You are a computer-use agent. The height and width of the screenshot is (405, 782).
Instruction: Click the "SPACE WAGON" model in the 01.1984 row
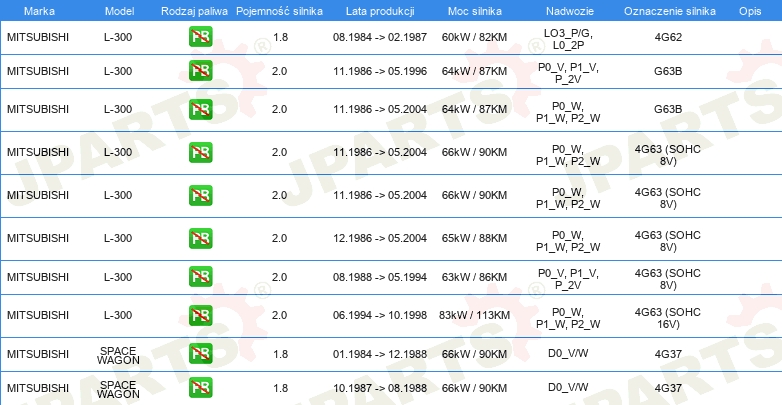click(118, 356)
